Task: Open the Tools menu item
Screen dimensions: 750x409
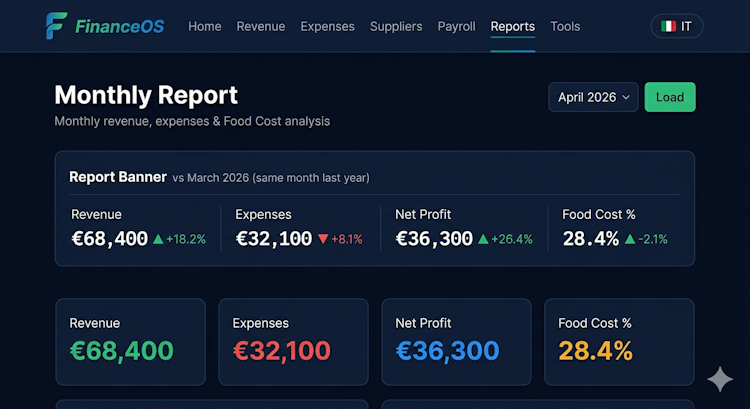Action: tap(565, 26)
